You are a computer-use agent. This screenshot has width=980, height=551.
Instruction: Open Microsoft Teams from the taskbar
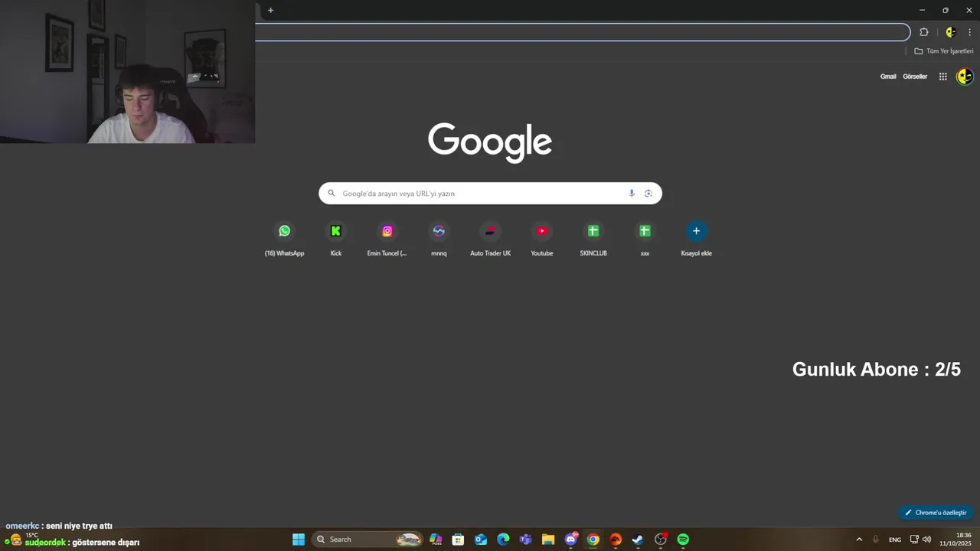(x=525, y=540)
